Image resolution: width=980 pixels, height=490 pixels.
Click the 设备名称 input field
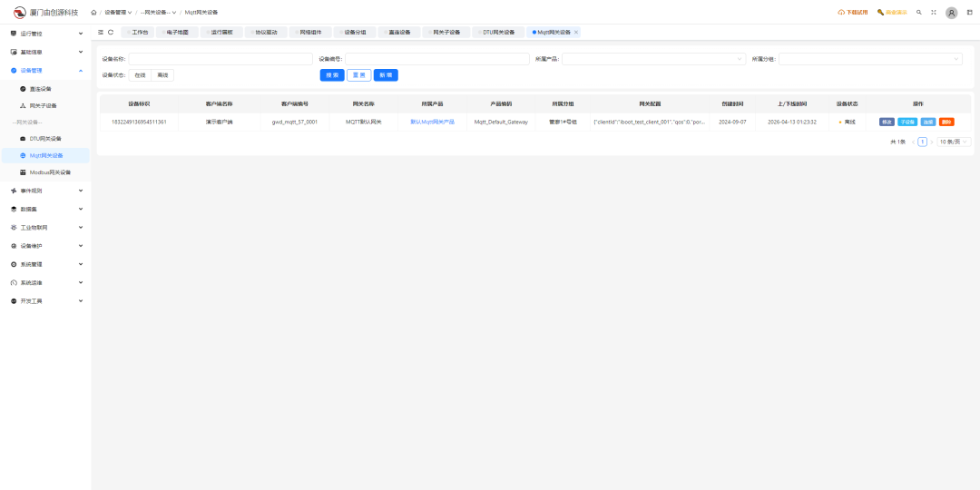tap(220, 59)
